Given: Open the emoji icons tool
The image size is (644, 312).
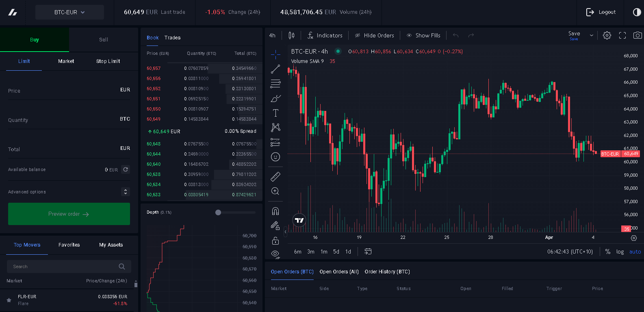Looking at the screenshot, I should (275, 157).
